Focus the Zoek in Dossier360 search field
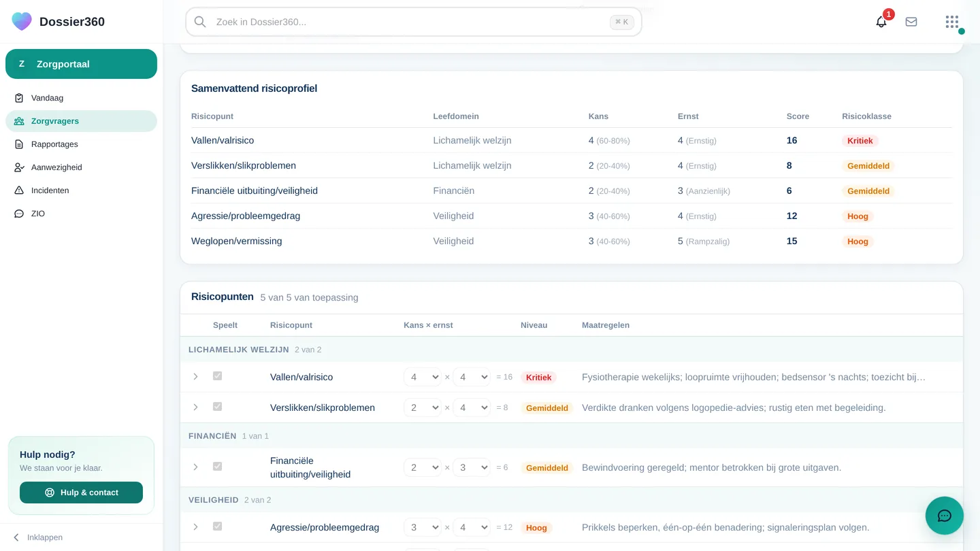Viewport: 980px width, 551px height. 413,22
